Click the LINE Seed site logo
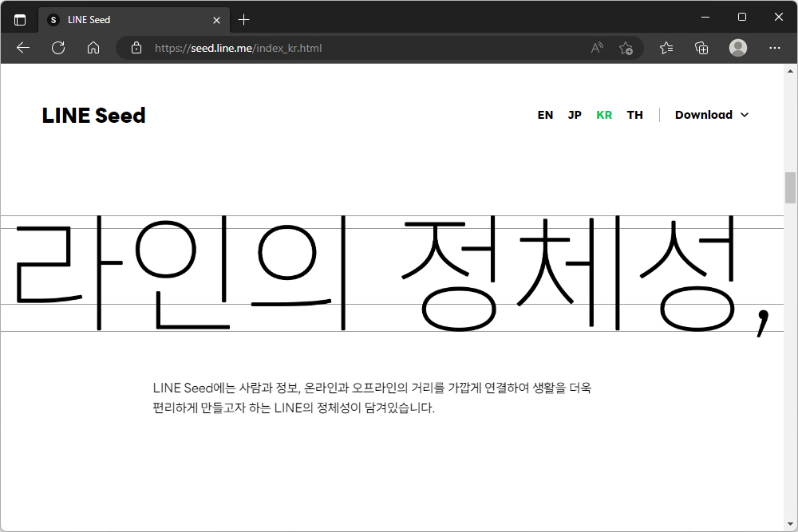This screenshot has width=798, height=532. (93, 116)
